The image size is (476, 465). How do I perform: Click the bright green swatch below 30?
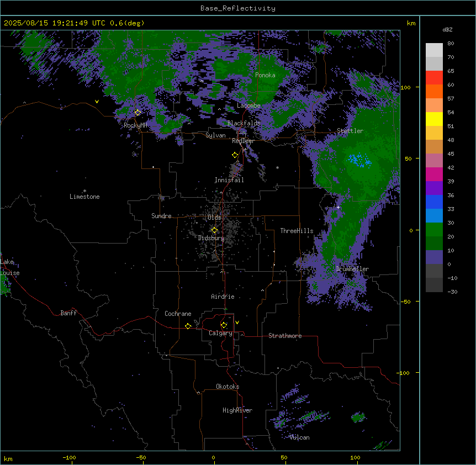click(434, 230)
